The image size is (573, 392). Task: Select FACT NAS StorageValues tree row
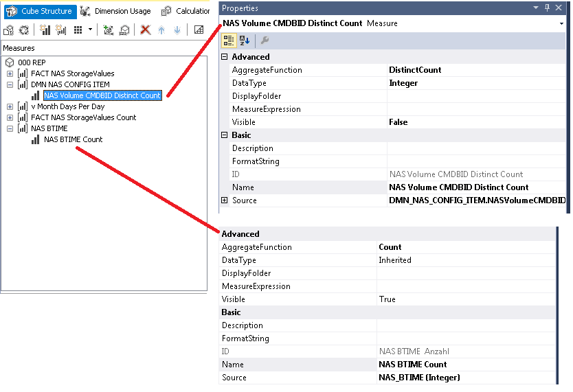72,73
